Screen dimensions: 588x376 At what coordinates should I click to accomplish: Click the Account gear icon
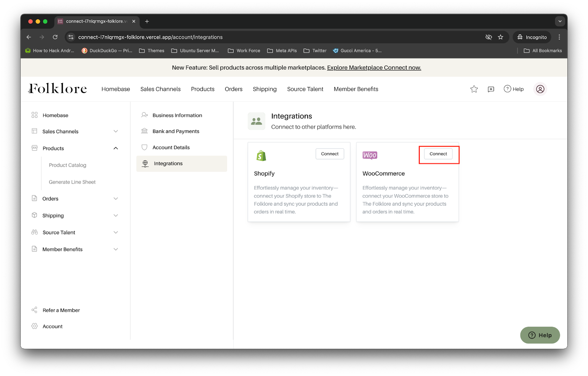pyautogui.click(x=35, y=326)
